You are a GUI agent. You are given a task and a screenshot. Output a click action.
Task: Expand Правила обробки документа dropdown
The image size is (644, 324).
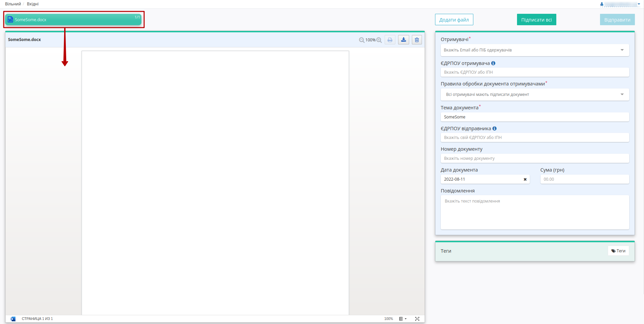[x=535, y=95]
